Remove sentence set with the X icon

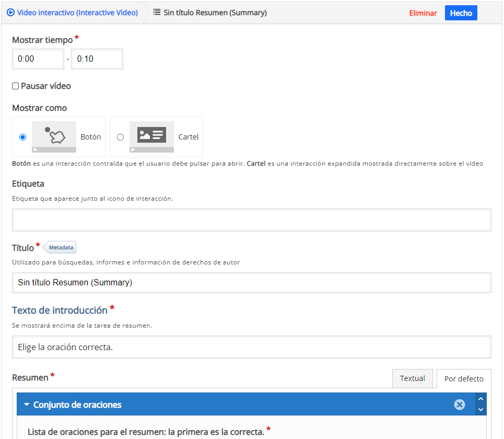[459, 405]
